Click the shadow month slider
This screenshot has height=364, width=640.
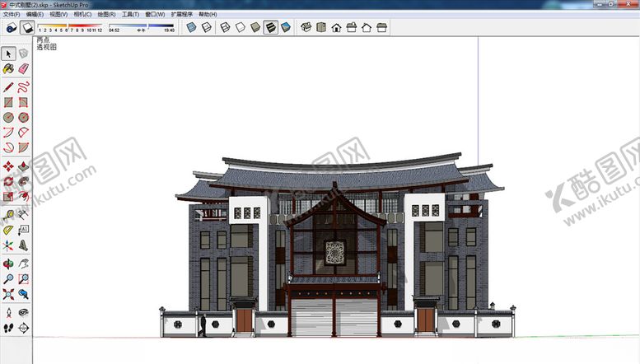(71, 26)
